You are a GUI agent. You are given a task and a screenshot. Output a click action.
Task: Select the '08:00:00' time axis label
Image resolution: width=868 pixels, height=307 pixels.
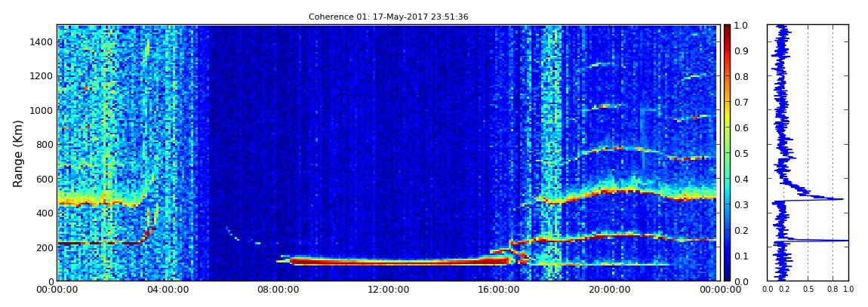[276, 290]
